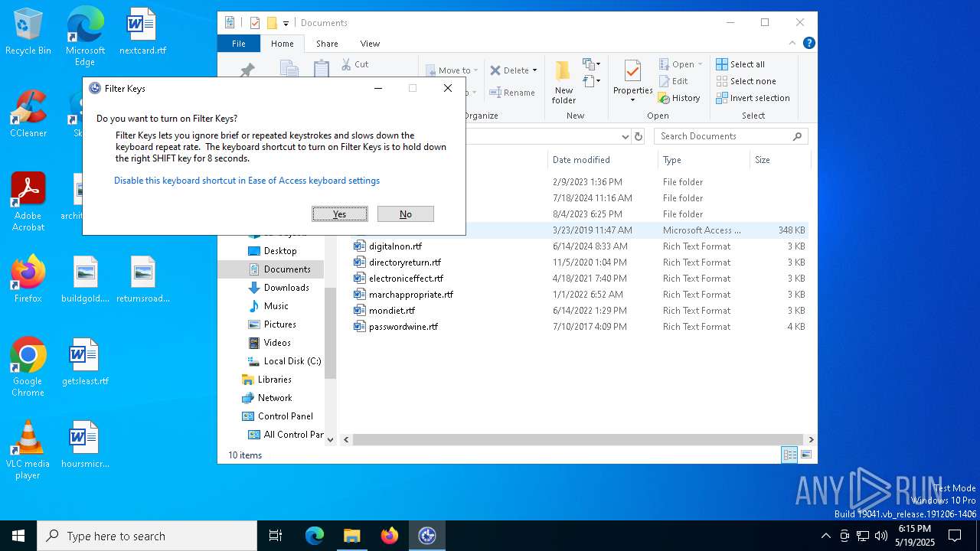This screenshot has width=980, height=551.
Task: Click quick access Properties icon in title bar
Action: click(254, 23)
